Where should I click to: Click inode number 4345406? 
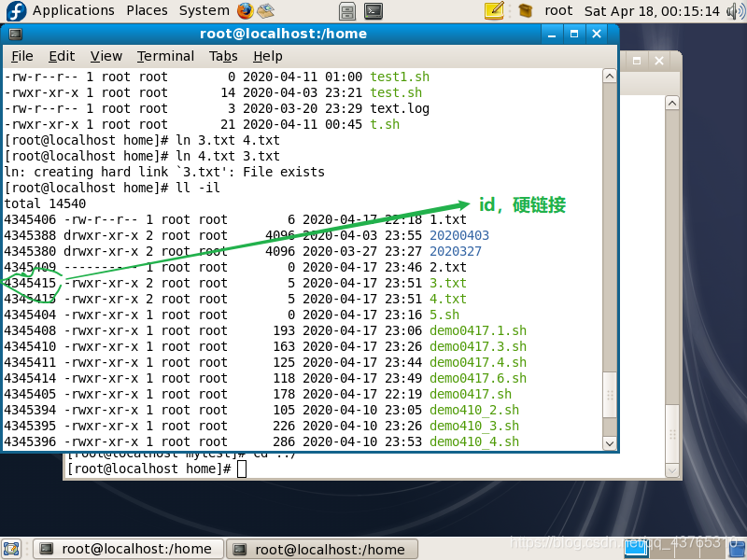(30, 219)
